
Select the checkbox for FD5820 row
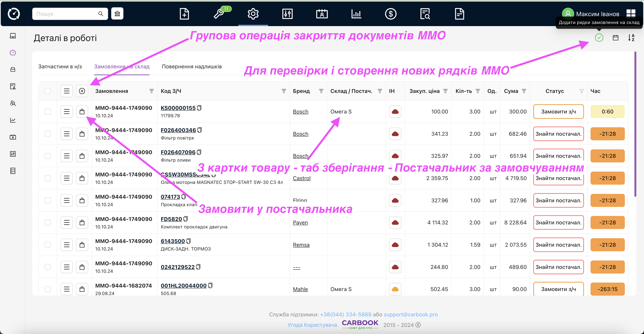(x=48, y=223)
